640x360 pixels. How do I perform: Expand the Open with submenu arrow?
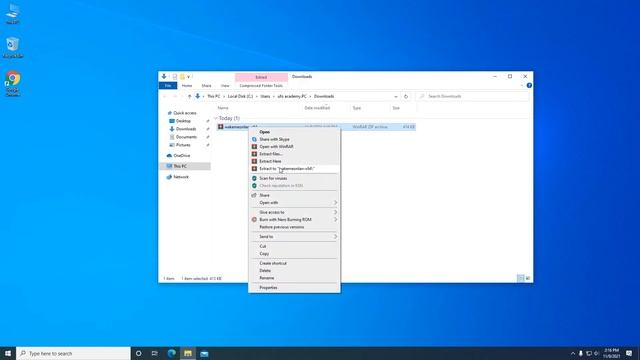click(x=336, y=202)
